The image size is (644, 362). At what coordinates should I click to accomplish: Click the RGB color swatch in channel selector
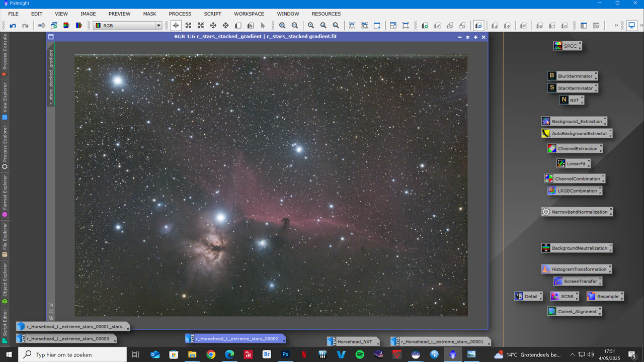pos(99,25)
